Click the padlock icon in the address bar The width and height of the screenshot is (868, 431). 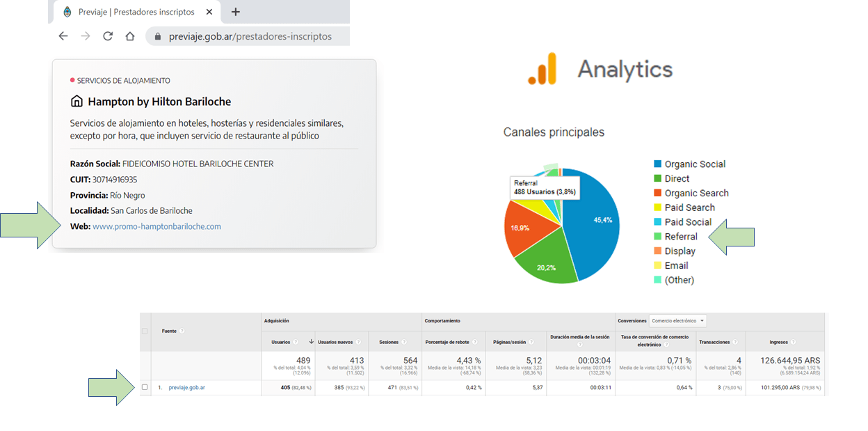157,36
